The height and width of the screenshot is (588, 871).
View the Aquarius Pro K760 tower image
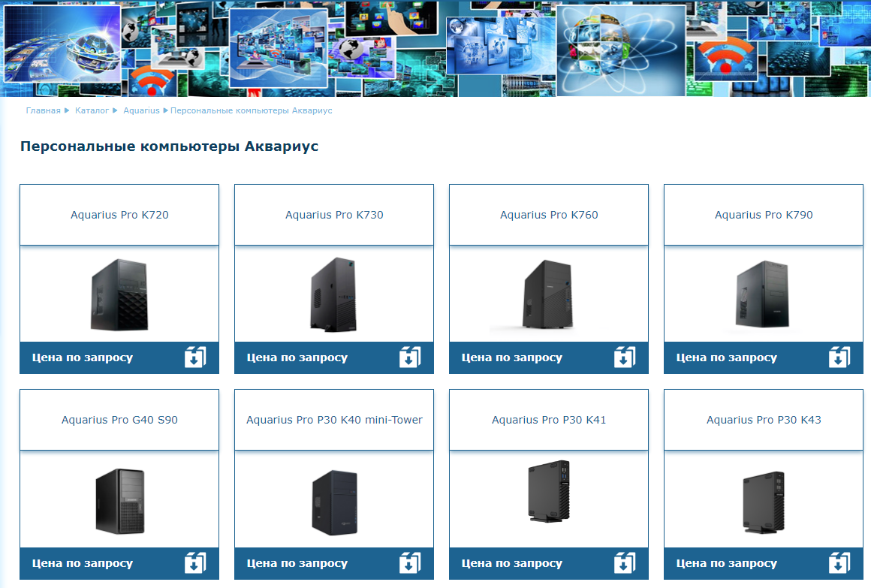click(548, 294)
